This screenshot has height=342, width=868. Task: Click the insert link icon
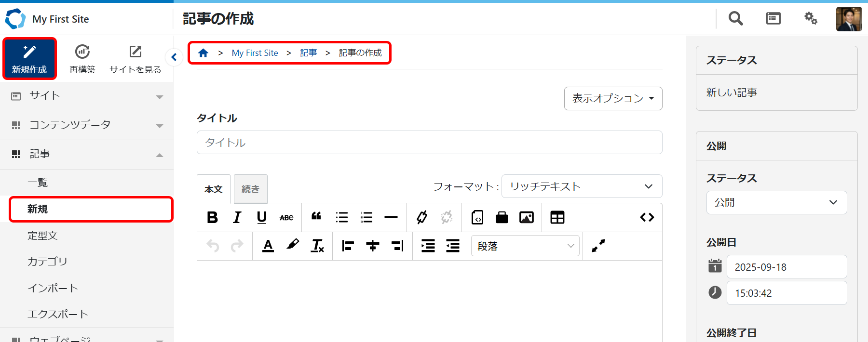click(422, 218)
